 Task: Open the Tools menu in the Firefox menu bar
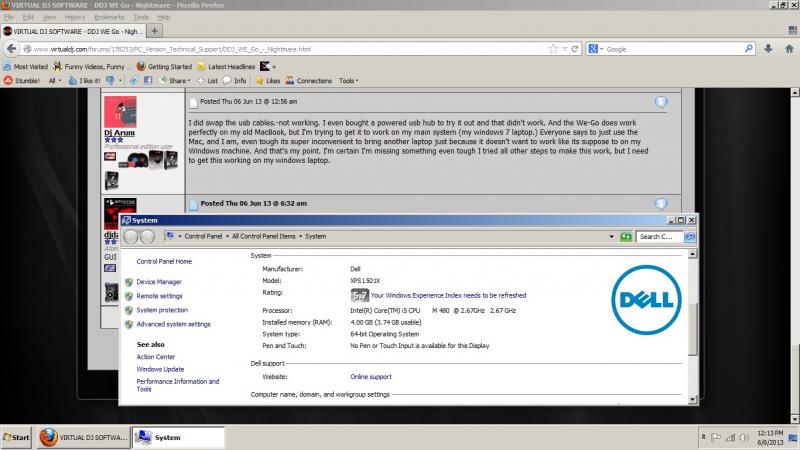141,17
